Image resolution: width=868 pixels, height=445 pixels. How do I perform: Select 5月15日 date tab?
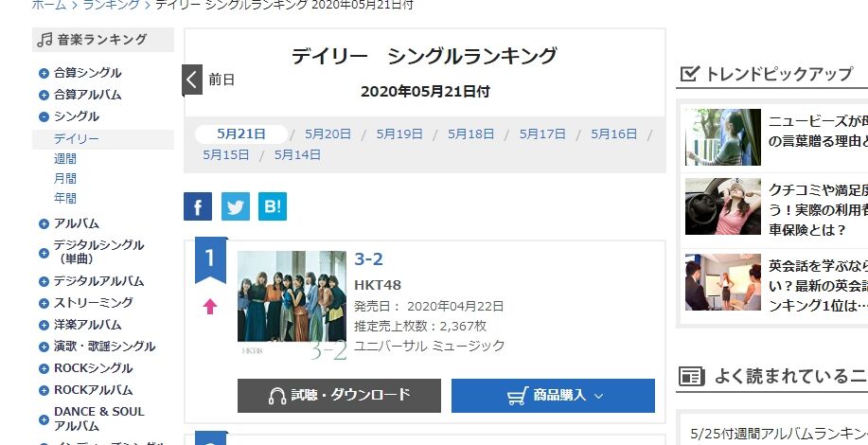[226, 155]
